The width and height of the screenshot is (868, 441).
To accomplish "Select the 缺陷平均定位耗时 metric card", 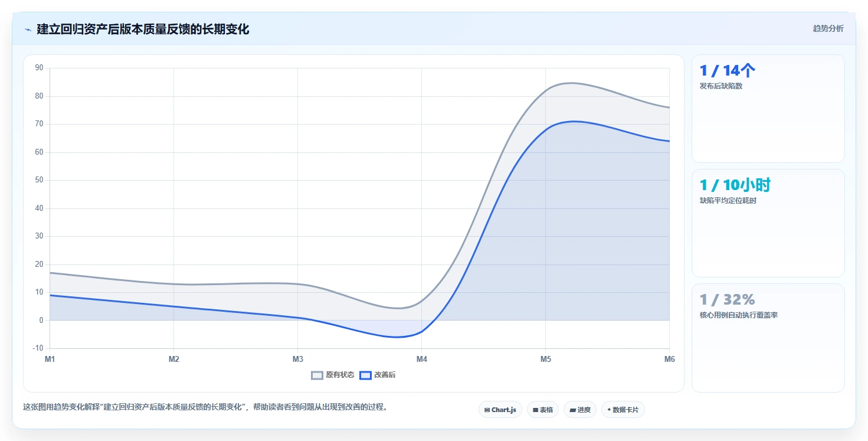I will [768, 223].
